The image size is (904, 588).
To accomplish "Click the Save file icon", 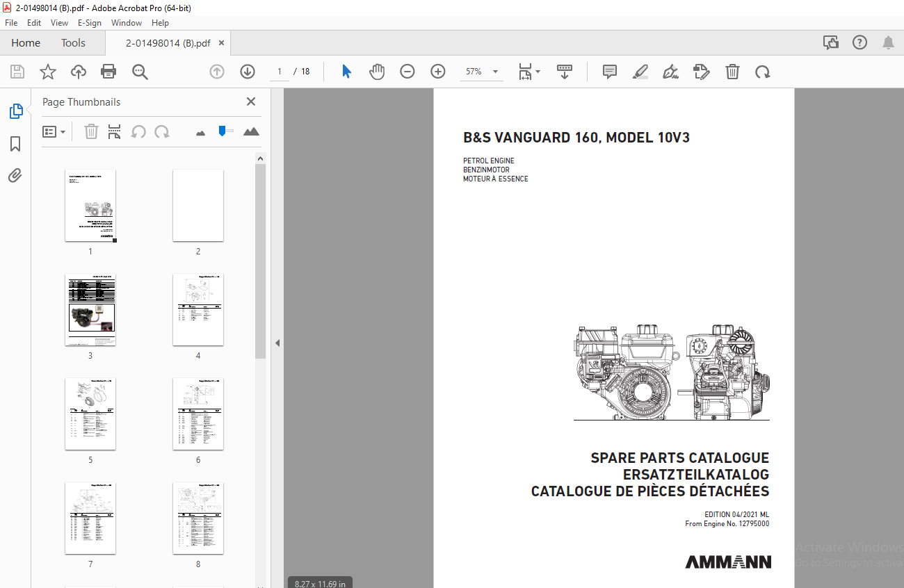I will (x=17, y=72).
